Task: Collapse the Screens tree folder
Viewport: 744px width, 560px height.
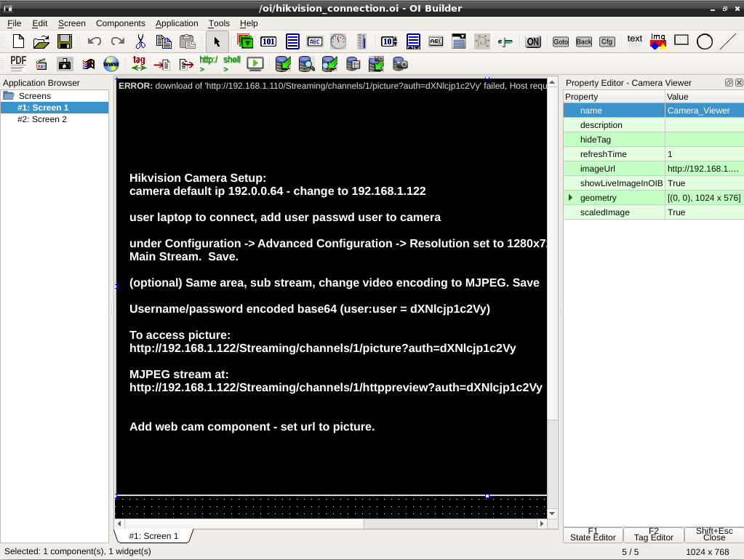Action: point(9,96)
